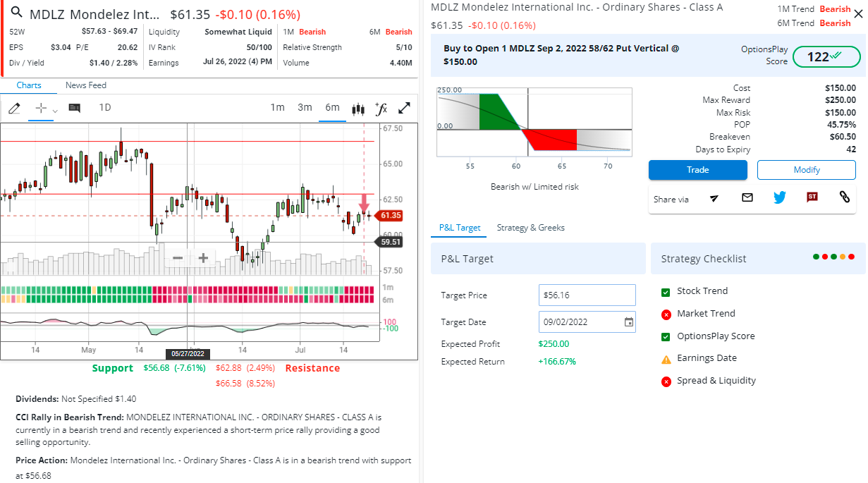Click the Strategy Checklist colored dots
This screenshot has width=868, height=483.
833,257
